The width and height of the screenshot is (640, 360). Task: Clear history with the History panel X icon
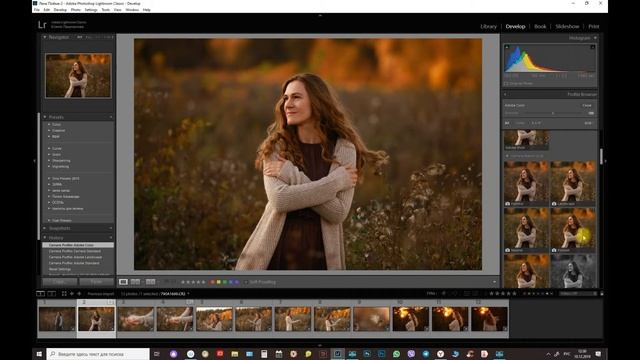coord(111,238)
